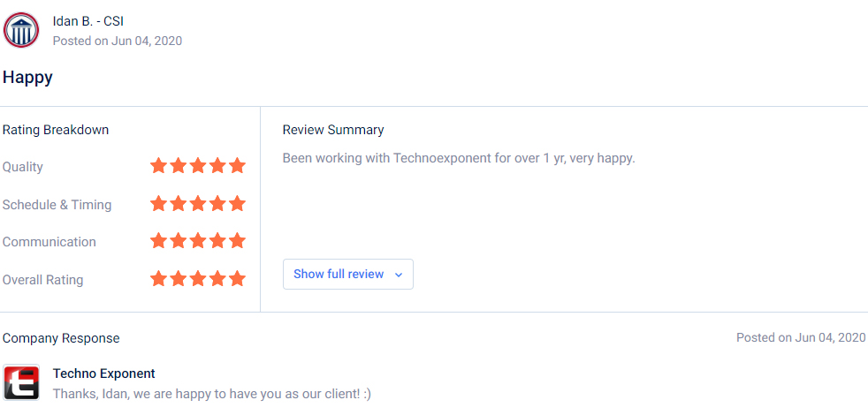Viewport: 868px width, 415px height.
Task: Expand the Show full review button
Action: pos(347,274)
